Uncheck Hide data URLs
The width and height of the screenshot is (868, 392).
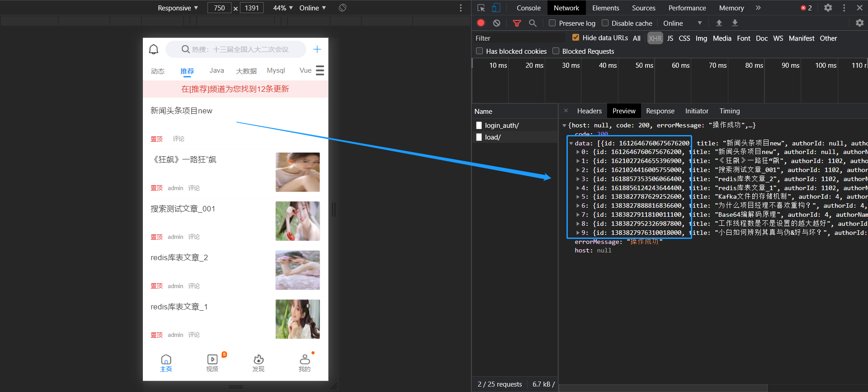(576, 38)
